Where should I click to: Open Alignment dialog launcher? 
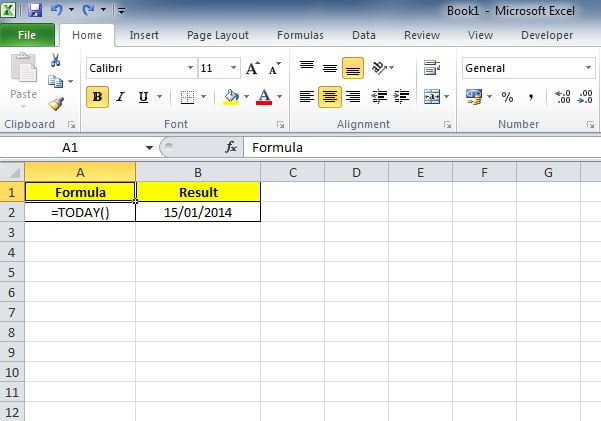447,125
